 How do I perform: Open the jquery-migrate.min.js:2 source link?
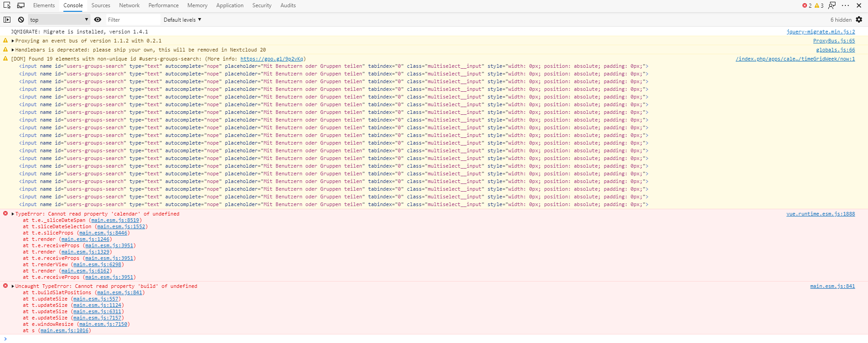tap(821, 32)
